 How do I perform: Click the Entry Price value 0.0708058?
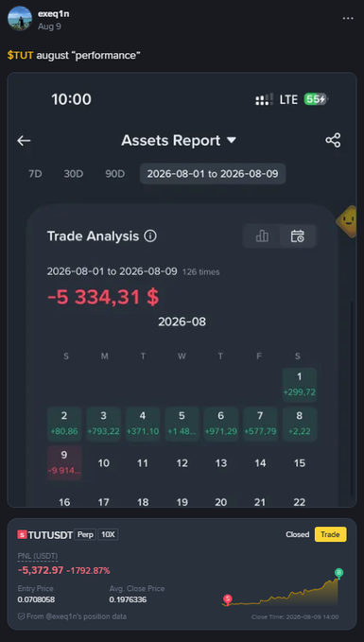point(36,599)
